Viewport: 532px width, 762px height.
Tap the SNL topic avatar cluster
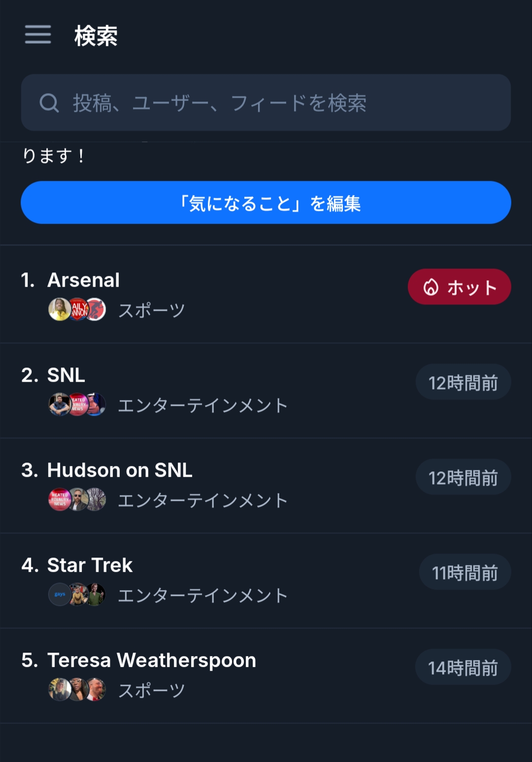coord(77,405)
